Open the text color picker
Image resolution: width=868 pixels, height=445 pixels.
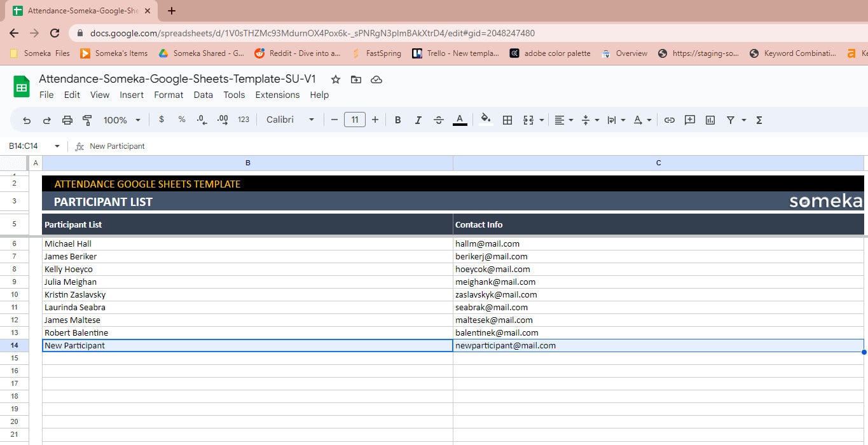[460, 120]
